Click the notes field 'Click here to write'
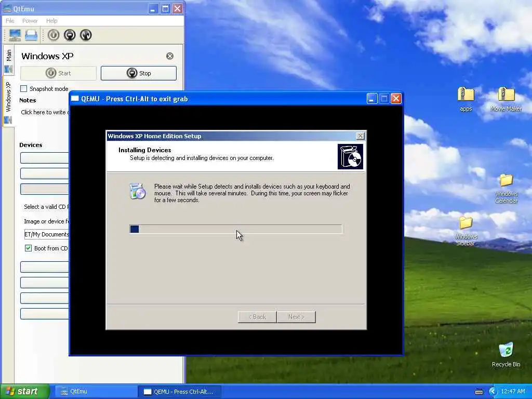Viewport: 532px width, 399px height. coord(45,112)
